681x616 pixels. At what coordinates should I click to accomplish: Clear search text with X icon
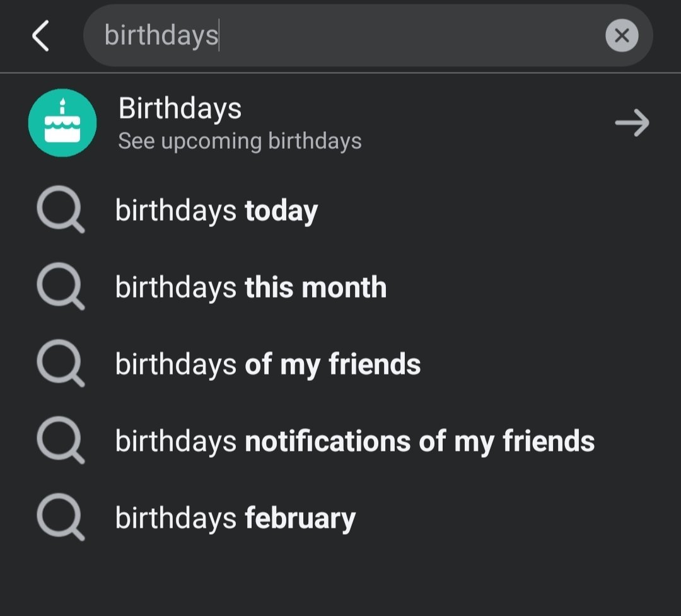pos(622,35)
